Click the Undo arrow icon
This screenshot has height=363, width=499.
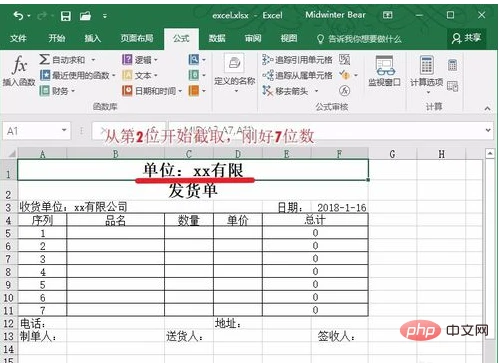click(x=18, y=16)
